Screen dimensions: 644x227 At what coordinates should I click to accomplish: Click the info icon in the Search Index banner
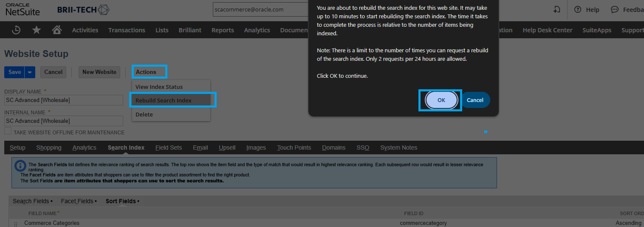20,166
